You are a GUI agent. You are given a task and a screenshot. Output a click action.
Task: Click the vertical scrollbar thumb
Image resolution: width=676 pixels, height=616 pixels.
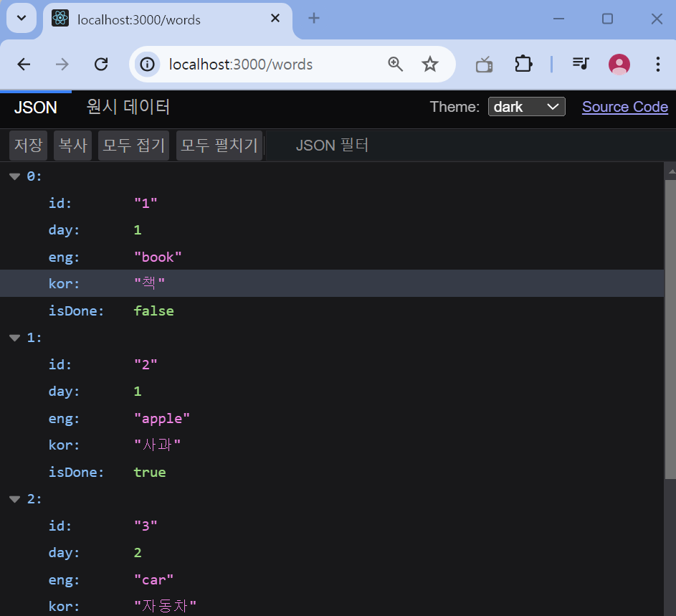pos(670,330)
